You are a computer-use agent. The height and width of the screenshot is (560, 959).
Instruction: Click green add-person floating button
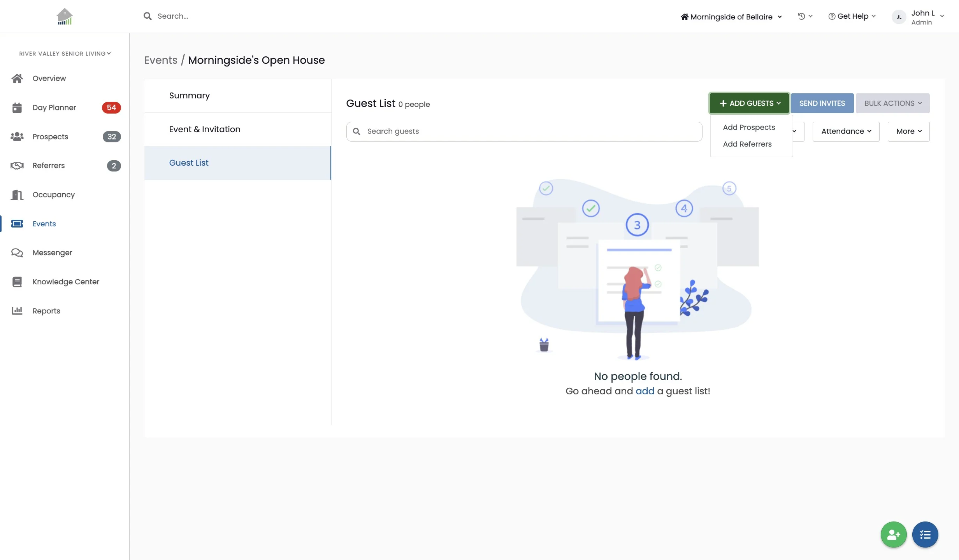pyautogui.click(x=893, y=535)
